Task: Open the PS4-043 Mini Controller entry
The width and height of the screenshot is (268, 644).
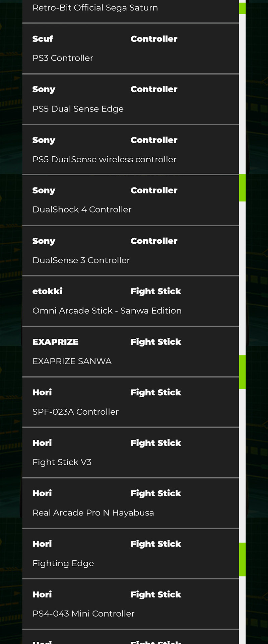Action: (83, 614)
